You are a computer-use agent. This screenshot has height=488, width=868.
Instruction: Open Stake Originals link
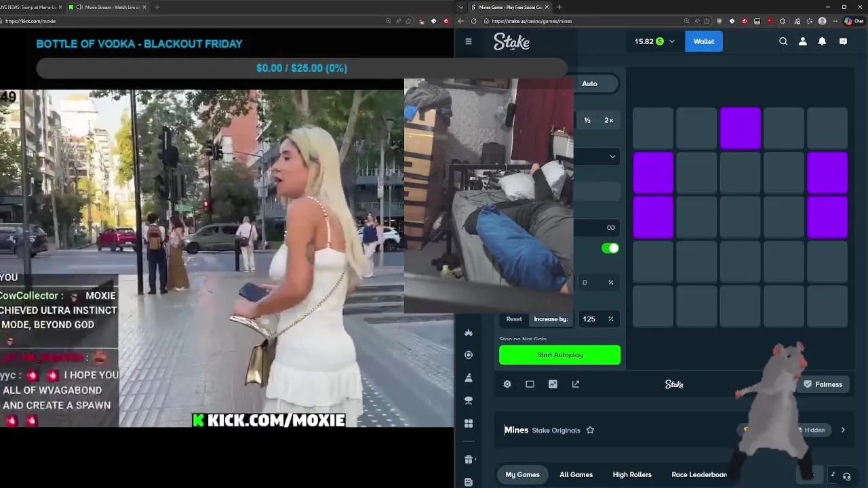[x=556, y=430]
